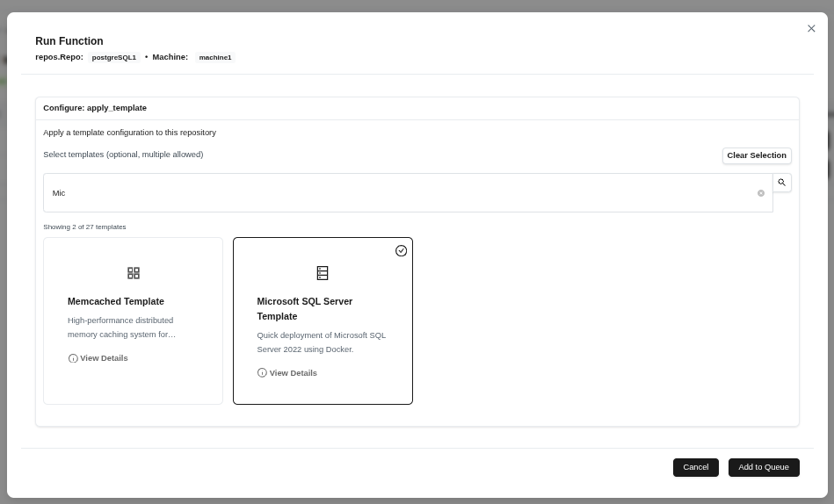Image resolution: width=834 pixels, height=504 pixels.
Task: Deselect the Microsoft SQL Server Template card
Action: [x=323, y=392]
